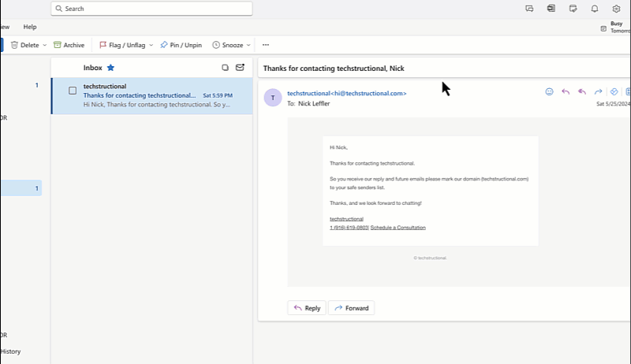This screenshot has height=364, width=631.
Task: Click the sender avatar with letter T
Action: [273, 98]
